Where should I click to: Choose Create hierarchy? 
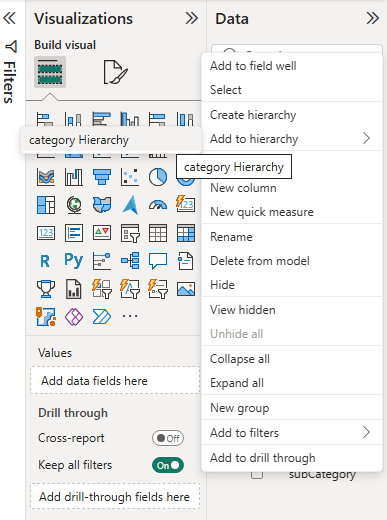(x=292, y=115)
